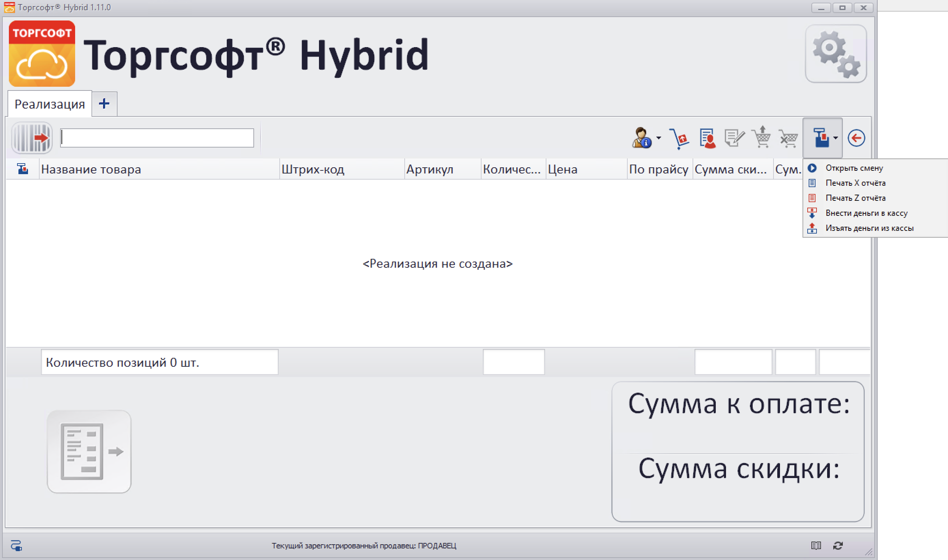Click the По прайсу column header

pos(660,169)
